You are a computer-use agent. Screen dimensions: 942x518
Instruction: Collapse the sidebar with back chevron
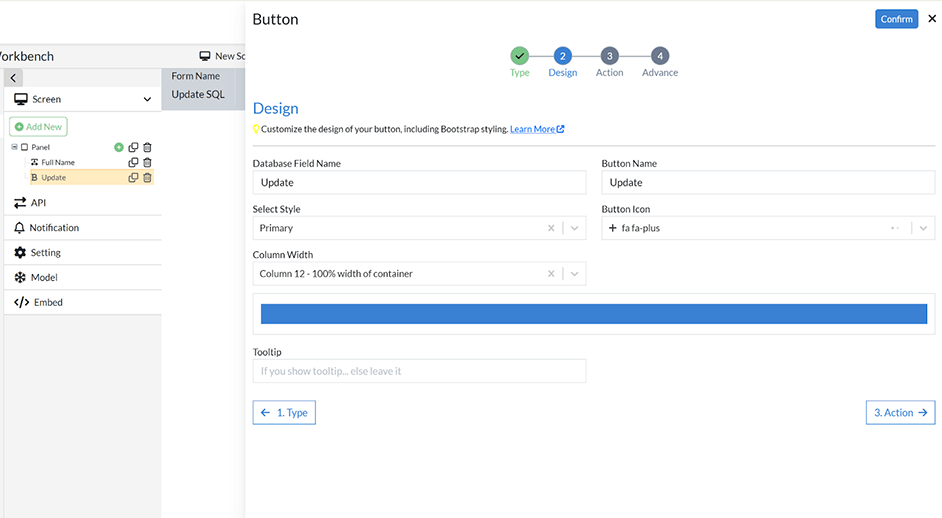coord(13,78)
